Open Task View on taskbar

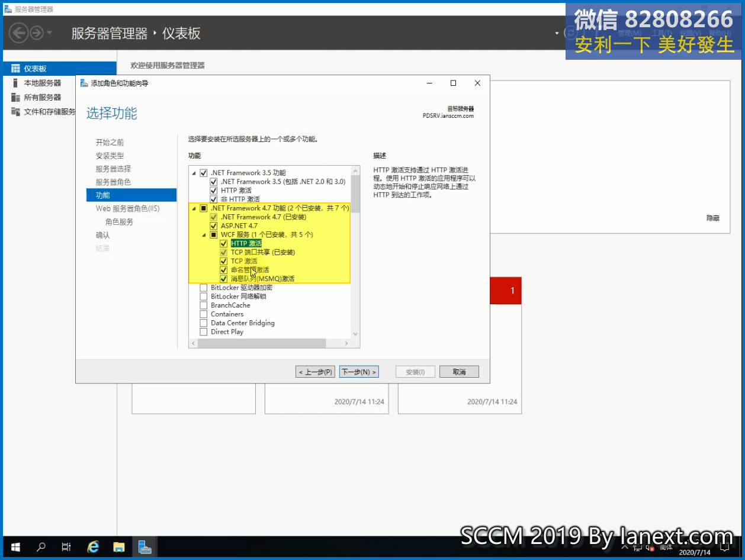66,547
